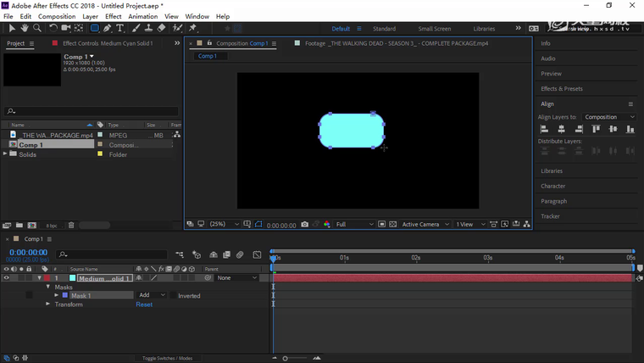Enable the Inverted checkbox for Mask 1

174,296
